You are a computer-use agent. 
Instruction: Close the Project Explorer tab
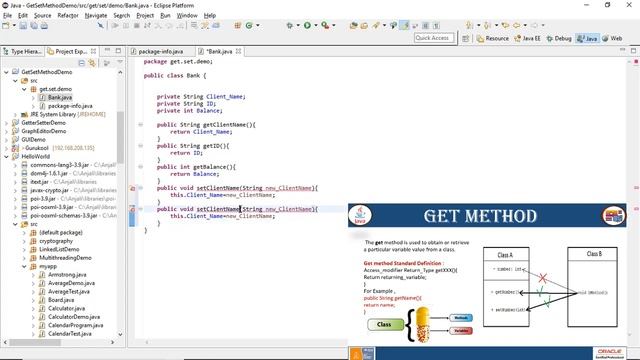click(x=93, y=51)
